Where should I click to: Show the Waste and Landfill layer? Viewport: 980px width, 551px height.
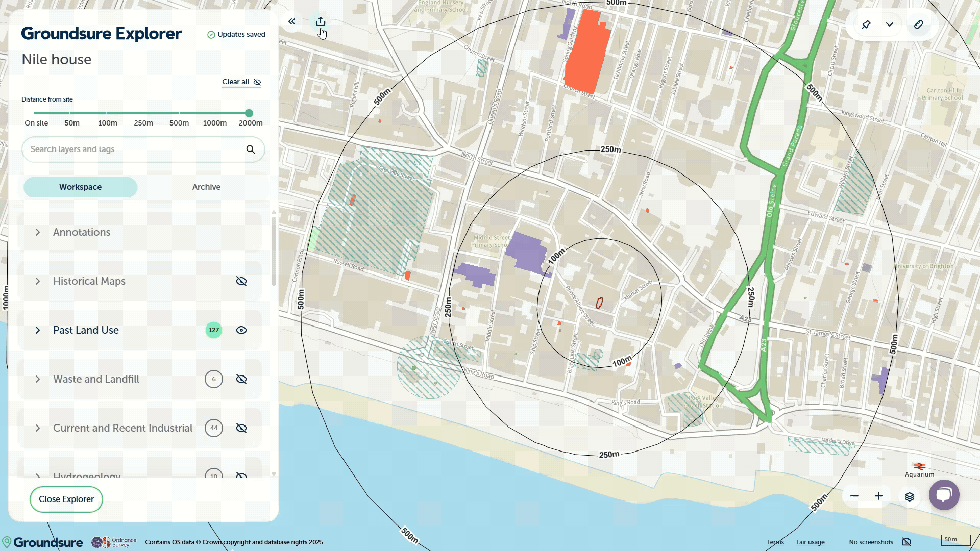[241, 379]
